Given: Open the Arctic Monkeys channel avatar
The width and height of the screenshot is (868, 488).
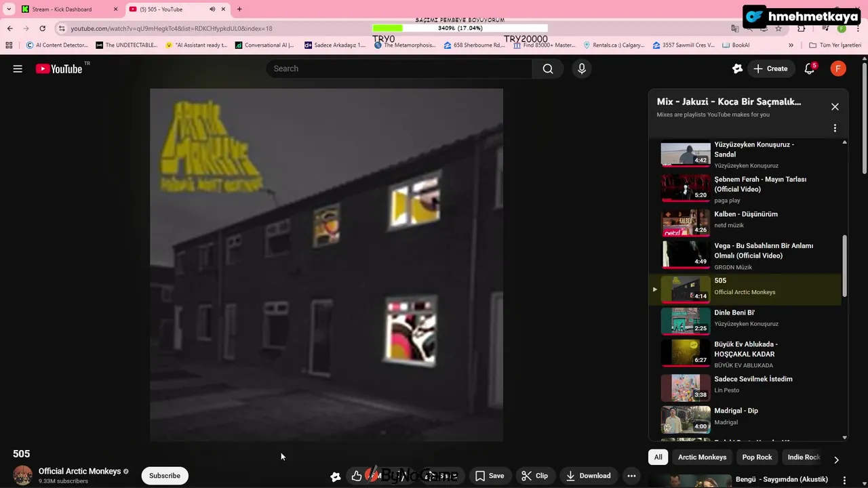Looking at the screenshot, I should [22, 475].
